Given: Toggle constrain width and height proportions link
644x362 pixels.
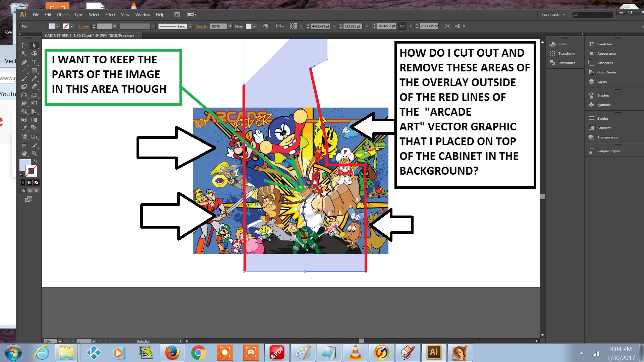Looking at the screenshot, I should [x=402, y=26].
